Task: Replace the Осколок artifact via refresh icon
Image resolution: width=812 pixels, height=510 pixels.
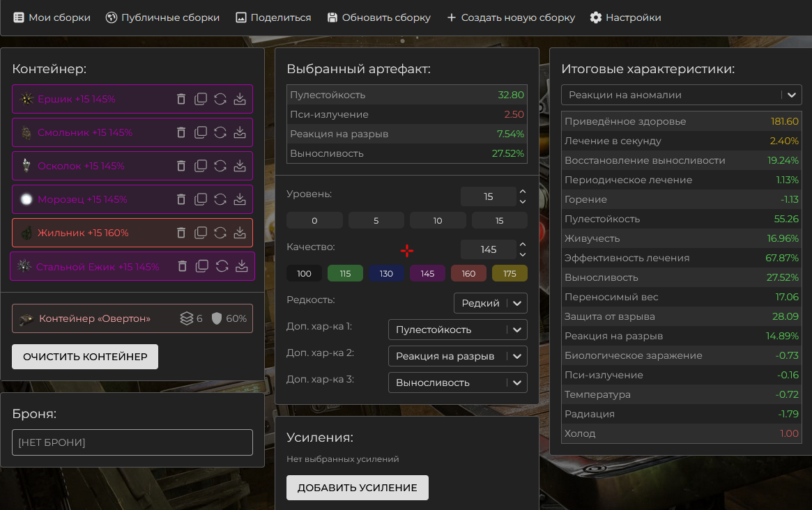Action: [x=220, y=166]
